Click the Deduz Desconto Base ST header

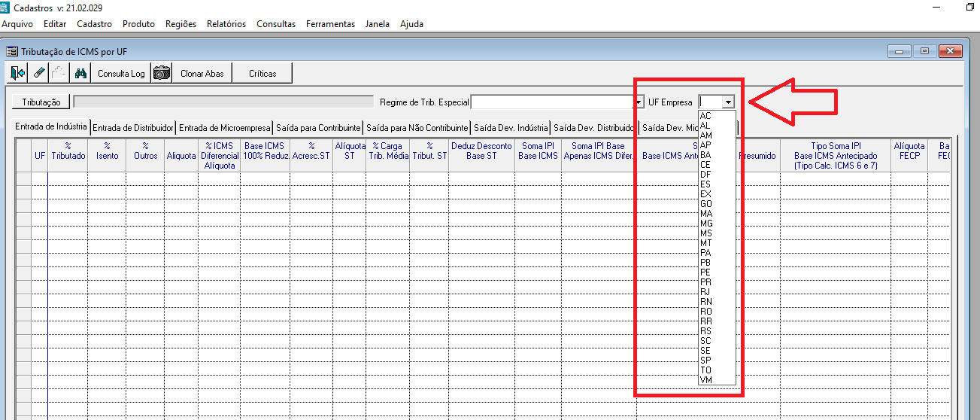(481, 156)
